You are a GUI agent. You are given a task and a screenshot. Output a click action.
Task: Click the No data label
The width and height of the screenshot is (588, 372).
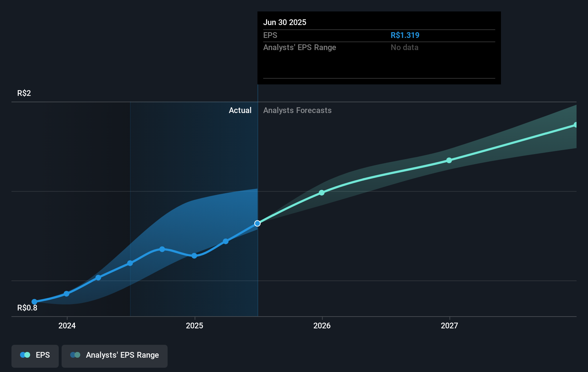tap(404, 47)
